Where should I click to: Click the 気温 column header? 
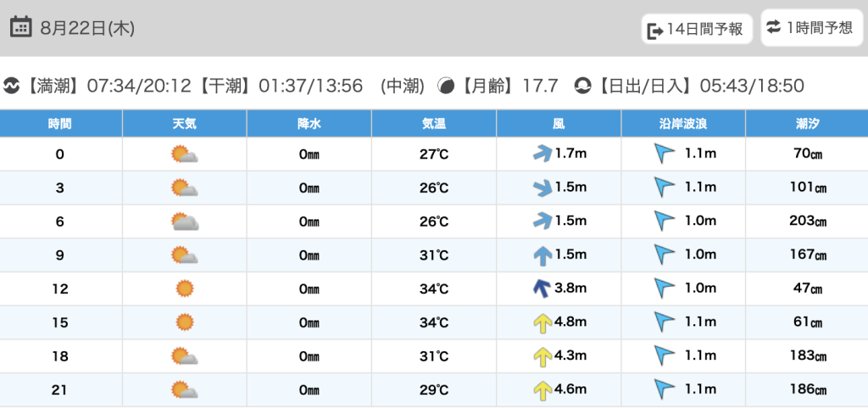[x=433, y=124]
